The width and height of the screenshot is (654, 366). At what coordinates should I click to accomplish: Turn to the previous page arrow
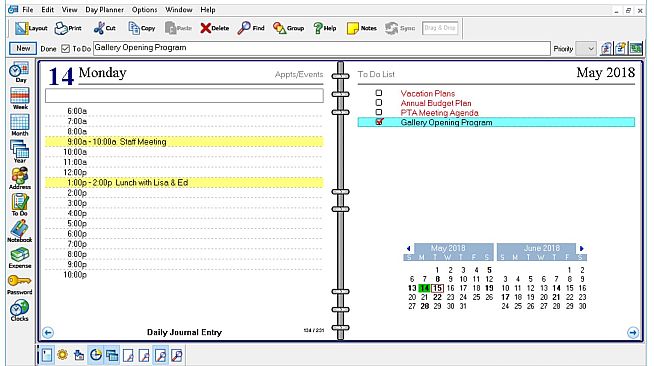(x=48, y=332)
